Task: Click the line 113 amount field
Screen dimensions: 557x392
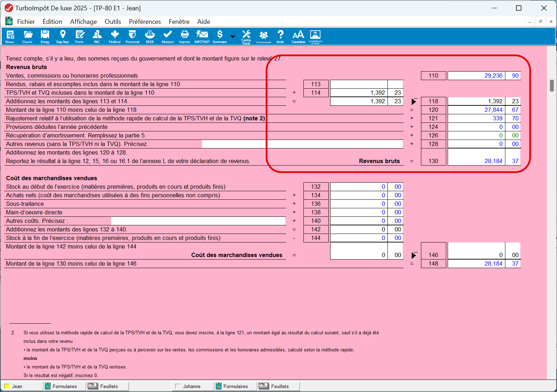Action: (x=359, y=84)
